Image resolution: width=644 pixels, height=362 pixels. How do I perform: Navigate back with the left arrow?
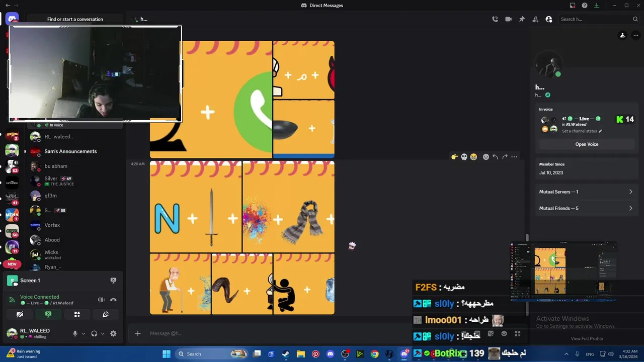(8, 6)
